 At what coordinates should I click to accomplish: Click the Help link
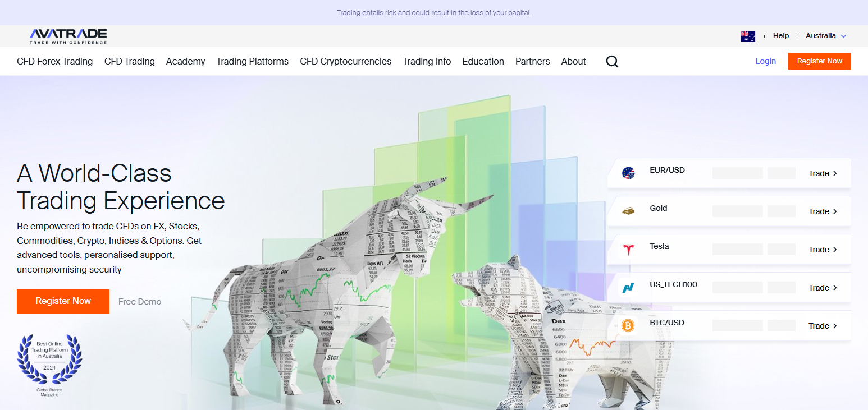pyautogui.click(x=781, y=36)
